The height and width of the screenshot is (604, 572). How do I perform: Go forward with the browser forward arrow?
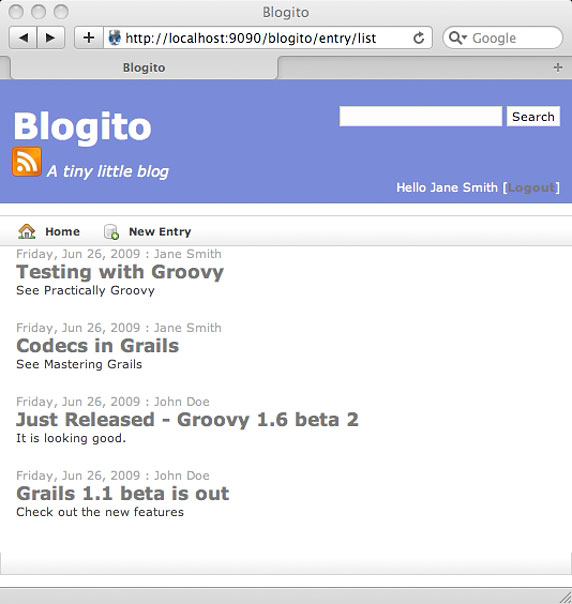coord(50,38)
